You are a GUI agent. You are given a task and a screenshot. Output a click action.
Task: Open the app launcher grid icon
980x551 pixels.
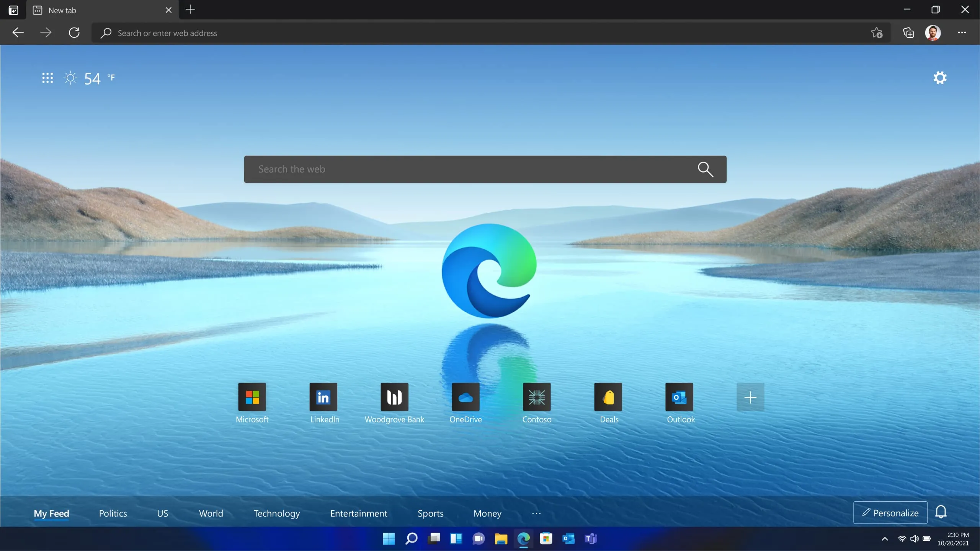coord(47,78)
